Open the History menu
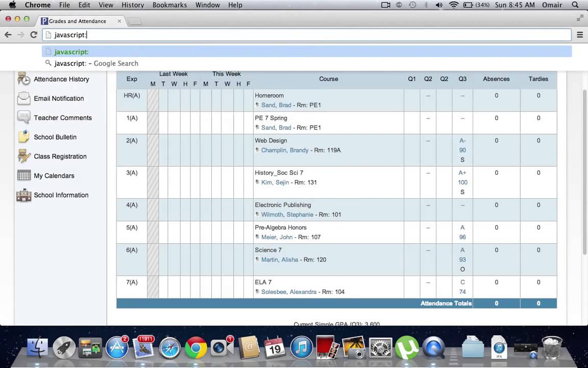 (133, 5)
